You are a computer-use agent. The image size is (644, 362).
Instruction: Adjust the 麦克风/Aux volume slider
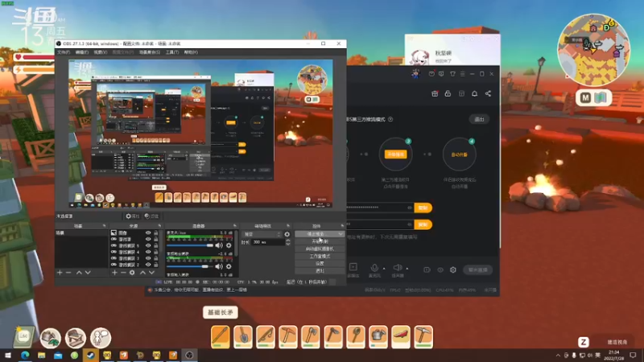pyautogui.click(x=190, y=245)
